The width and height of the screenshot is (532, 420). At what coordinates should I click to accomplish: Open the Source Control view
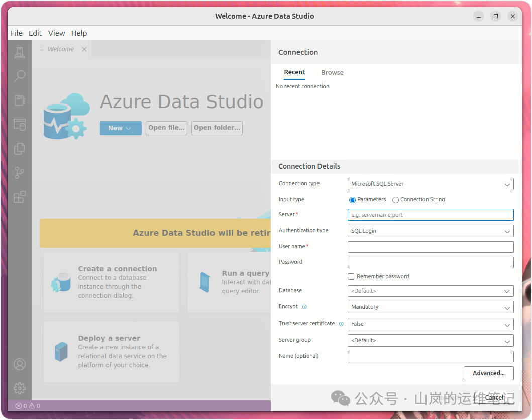[x=20, y=172]
